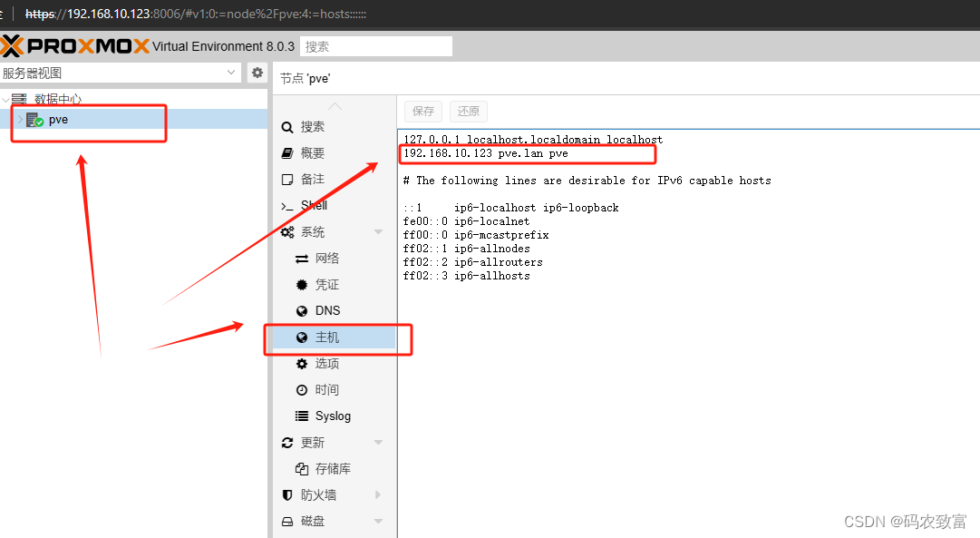Click the search field in the header
980x538 pixels.
[375, 46]
